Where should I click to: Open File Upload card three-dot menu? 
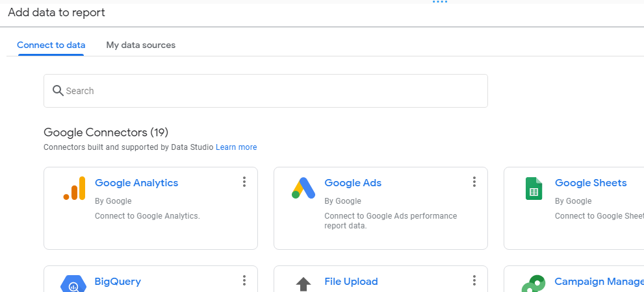(x=474, y=280)
